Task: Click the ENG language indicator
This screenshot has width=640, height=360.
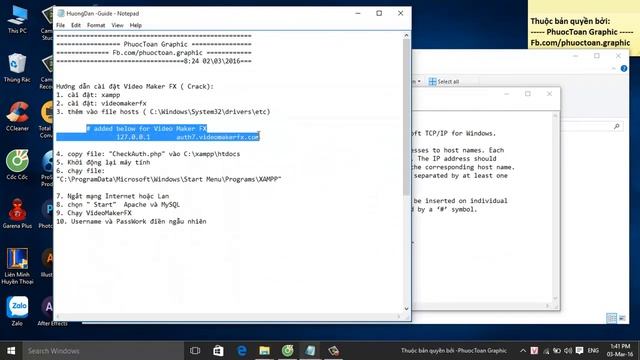Action: tap(593, 351)
